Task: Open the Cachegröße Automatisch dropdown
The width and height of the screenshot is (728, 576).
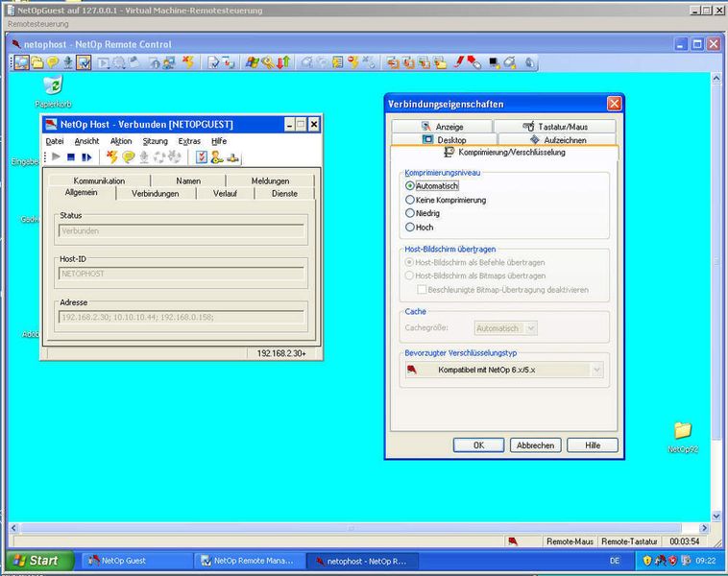Action: pyautogui.click(x=505, y=328)
